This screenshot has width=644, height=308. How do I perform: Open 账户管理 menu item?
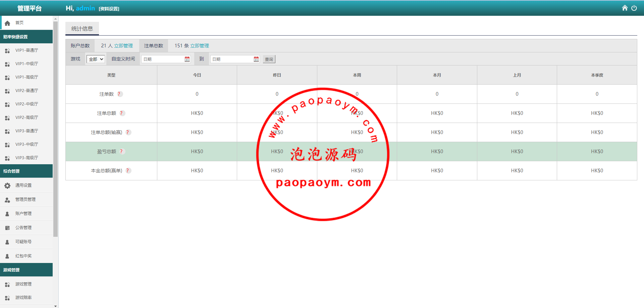(26, 214)
